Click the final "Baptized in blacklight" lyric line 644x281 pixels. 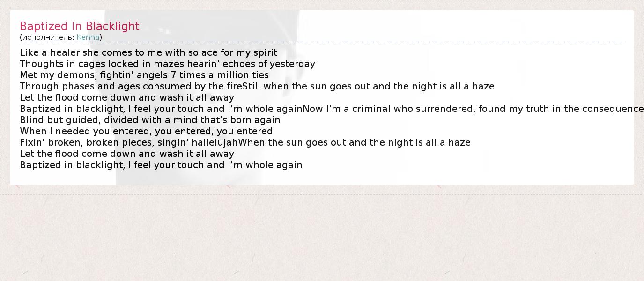click(161, 165)
